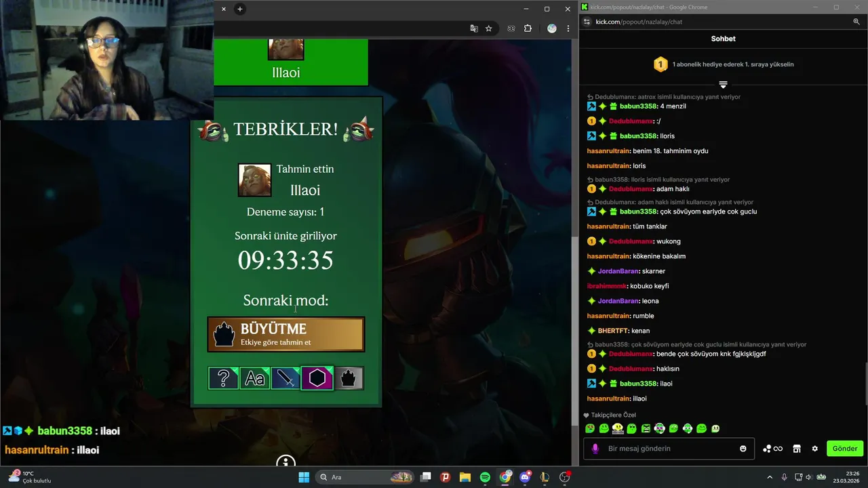
Task: Click the last pale green emote
Action: [715, 428]
